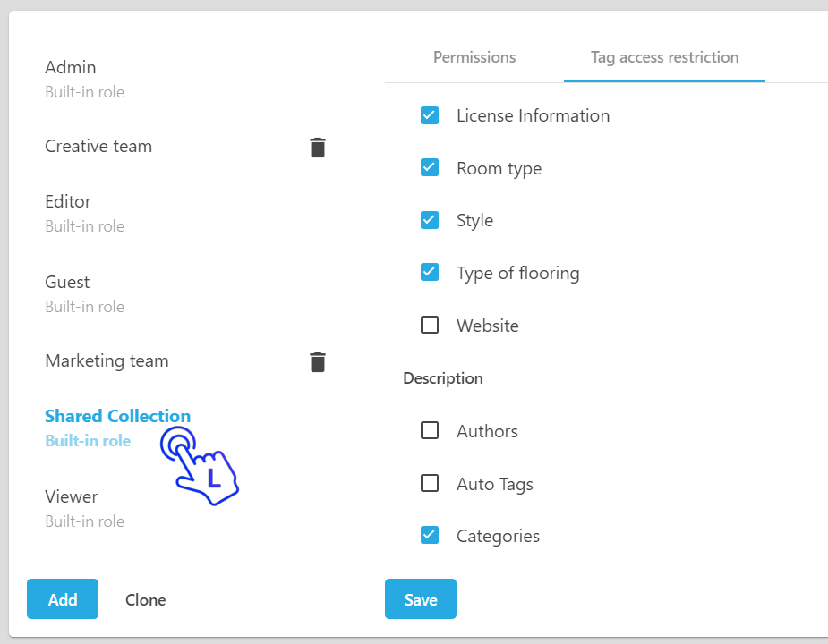Disable the Style tag checkbox

430,220
